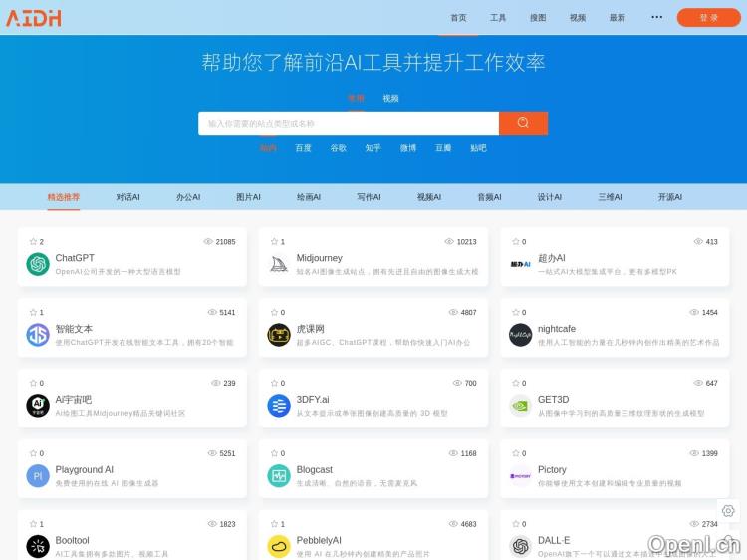Select 精选推荐 category tab
Screen dimensions: 747x560
[x=64, y=197]
